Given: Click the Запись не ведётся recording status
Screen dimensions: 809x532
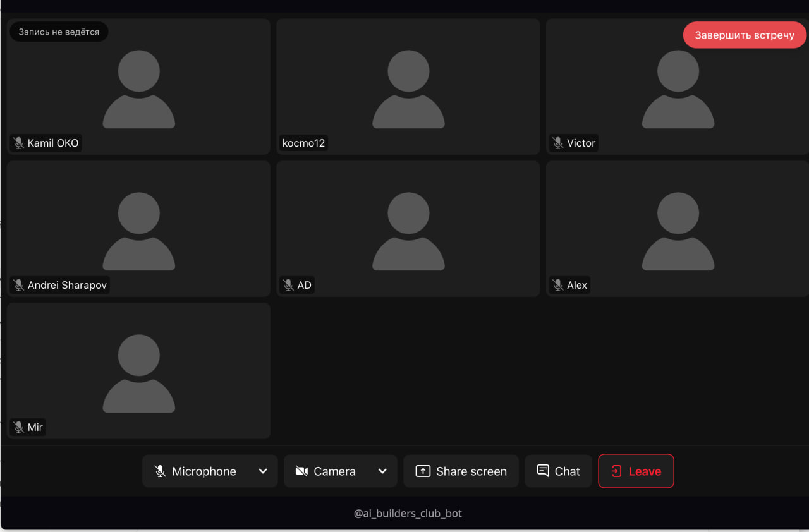Looking at the screenshot, I should [x=59, y=32].
